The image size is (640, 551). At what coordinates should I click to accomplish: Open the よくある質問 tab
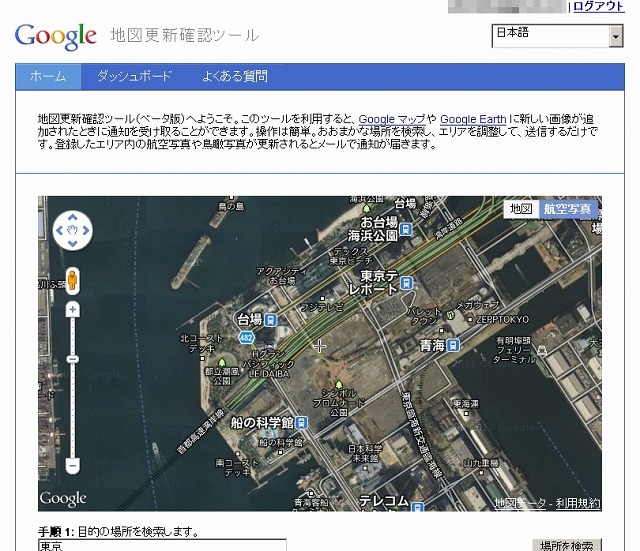(x=235, y=76)
